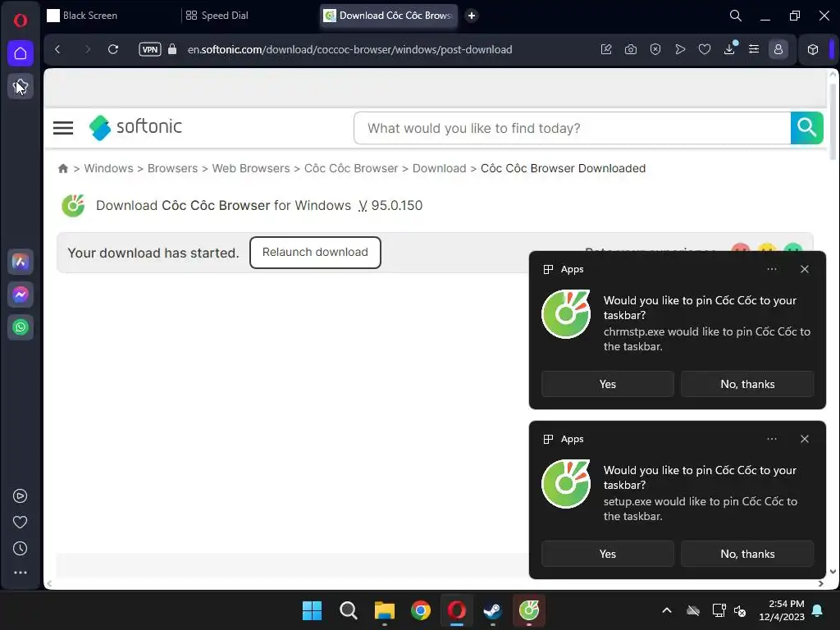Open the profile account icon

point(778,49)
